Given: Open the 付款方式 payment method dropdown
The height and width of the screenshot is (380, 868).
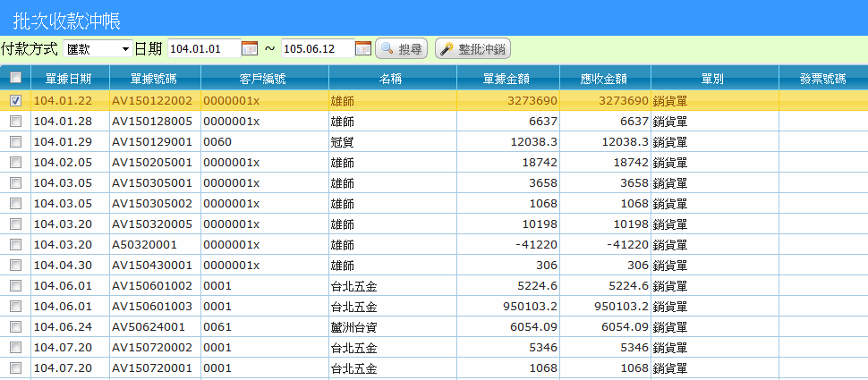Looking at the screenshot, I should click(98, 48).
